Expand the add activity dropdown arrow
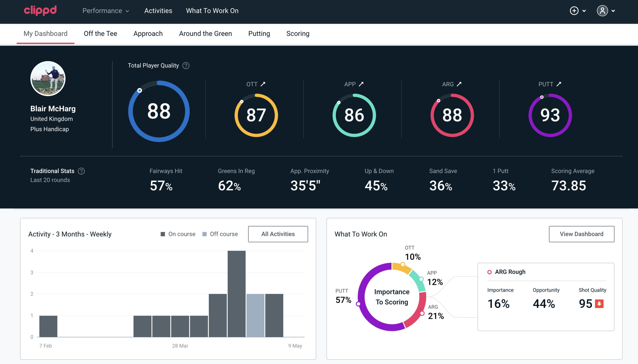638x364 pixels. coord(585,11)
